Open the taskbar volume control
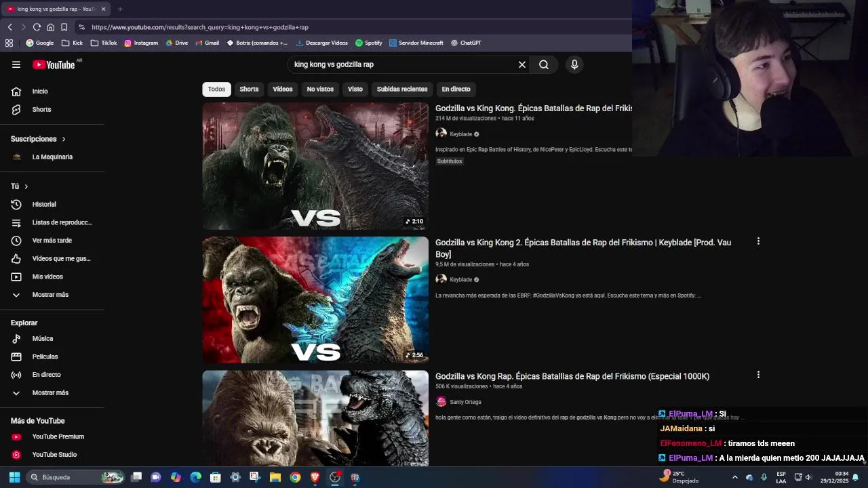Image resolution: width=868 pixels, height=488 pixels. click(808, 477)
